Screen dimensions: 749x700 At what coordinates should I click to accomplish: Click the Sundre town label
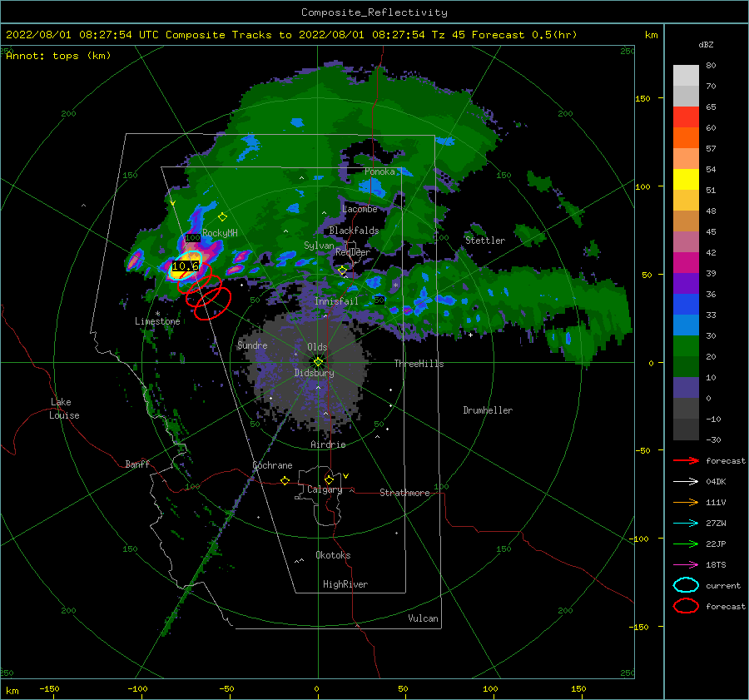[x=252, y=345]
